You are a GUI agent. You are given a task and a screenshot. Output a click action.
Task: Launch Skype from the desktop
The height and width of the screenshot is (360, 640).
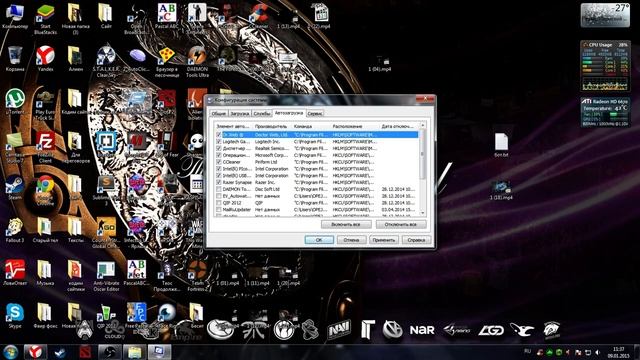coord(15,316)
